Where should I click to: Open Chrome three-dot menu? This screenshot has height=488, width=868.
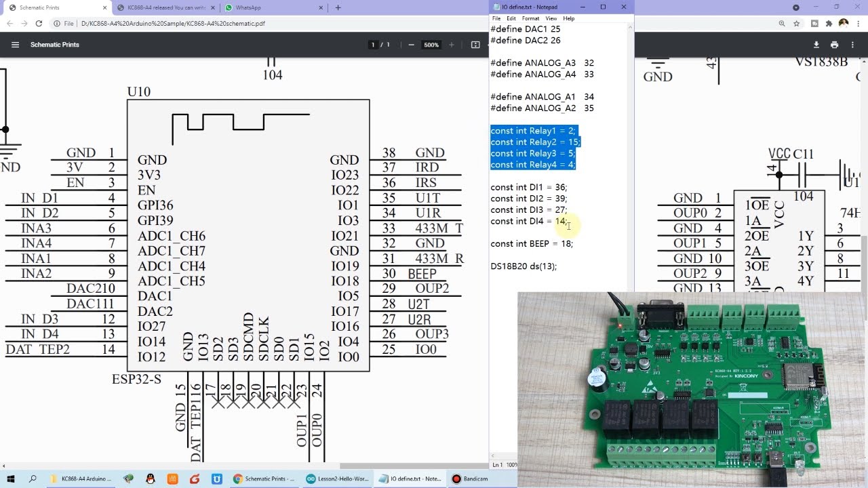pyautogui.click(x=857, y=23)
